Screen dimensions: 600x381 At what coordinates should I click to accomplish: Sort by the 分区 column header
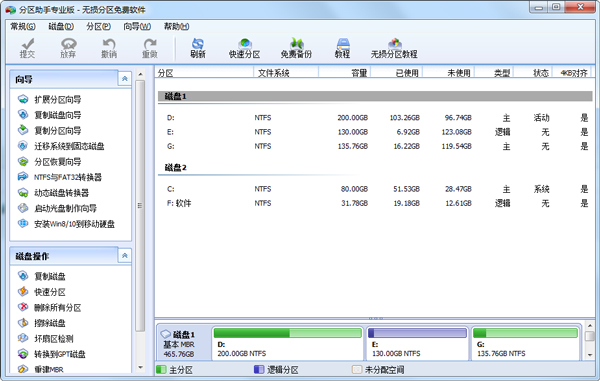point(204,72)
